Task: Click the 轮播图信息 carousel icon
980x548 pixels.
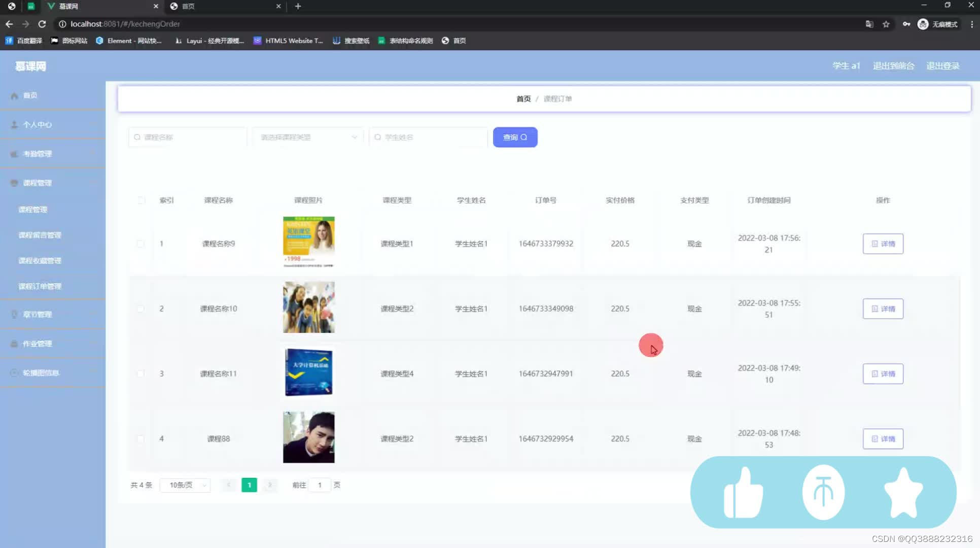Action: [14, 372]
